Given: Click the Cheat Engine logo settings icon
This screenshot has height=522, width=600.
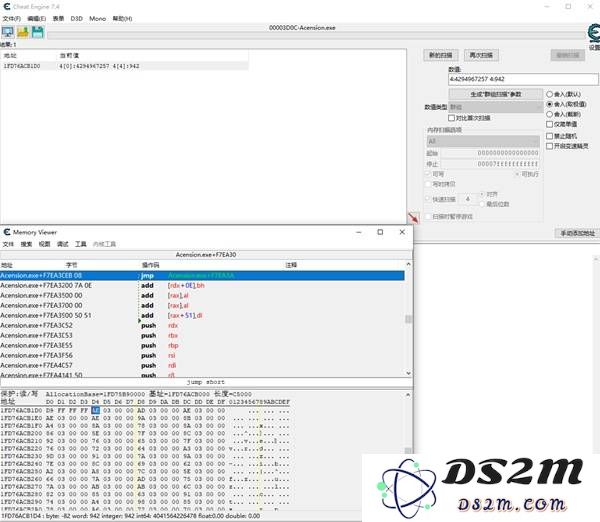Looking at the screenshot, I should [x=593, y=34].
